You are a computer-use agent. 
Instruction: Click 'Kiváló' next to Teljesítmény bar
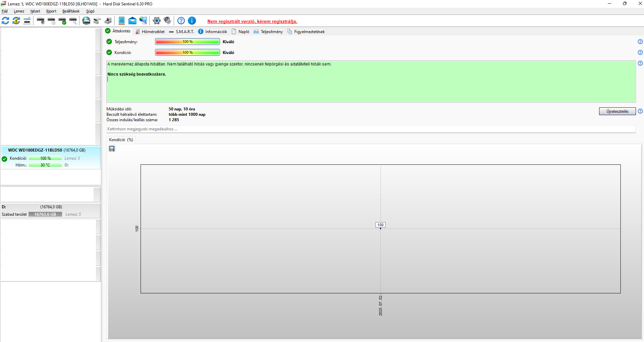tap(228, 42)
